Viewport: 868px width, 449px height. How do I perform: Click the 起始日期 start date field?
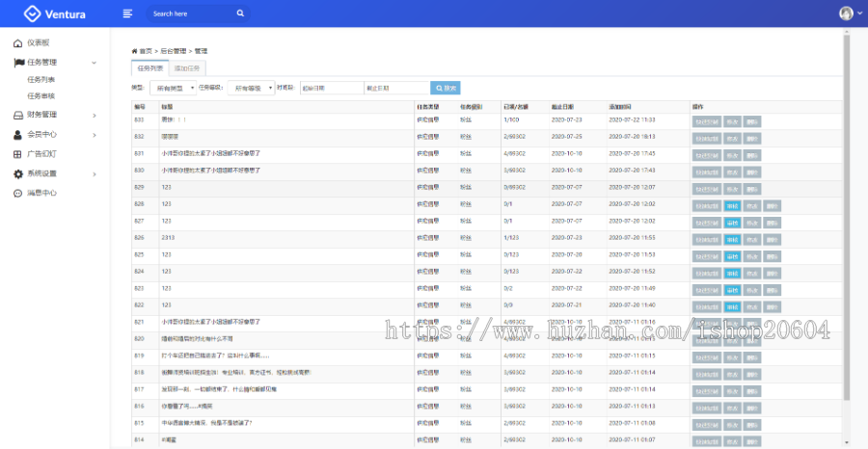[330, 88]
